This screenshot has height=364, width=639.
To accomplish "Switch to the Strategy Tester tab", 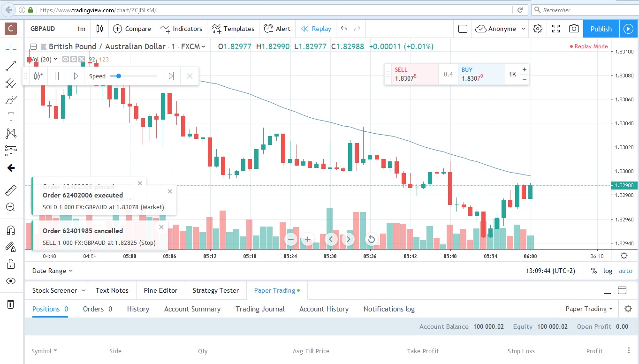I will [215, 290].
